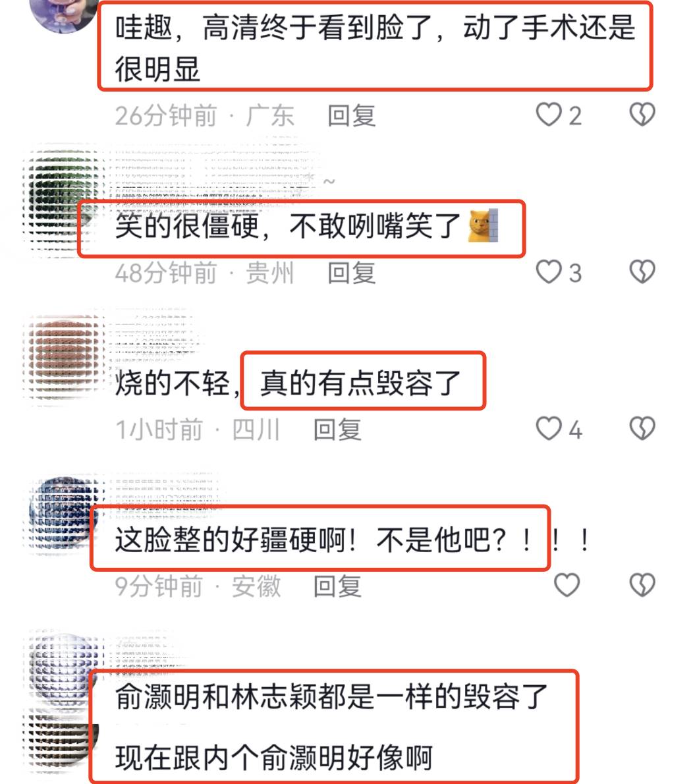Open blurred avatar of 安徽 commenter
693x784 pixels.
64,515
